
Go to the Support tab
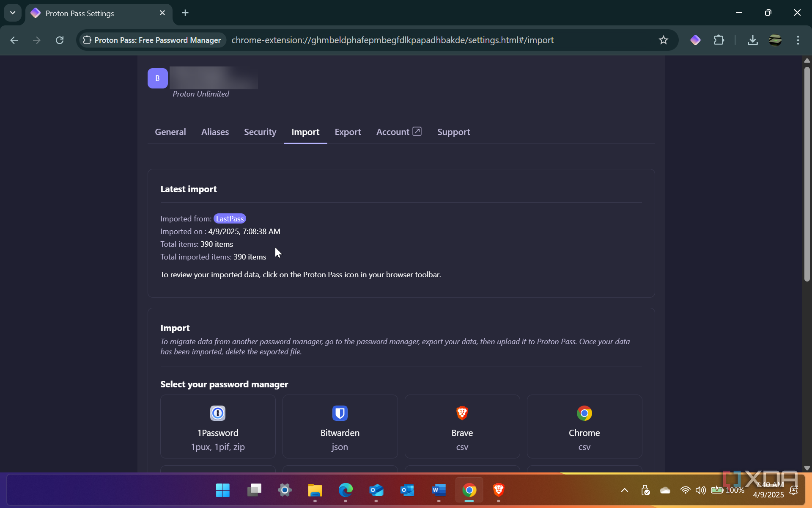click(x=453, y=132)
